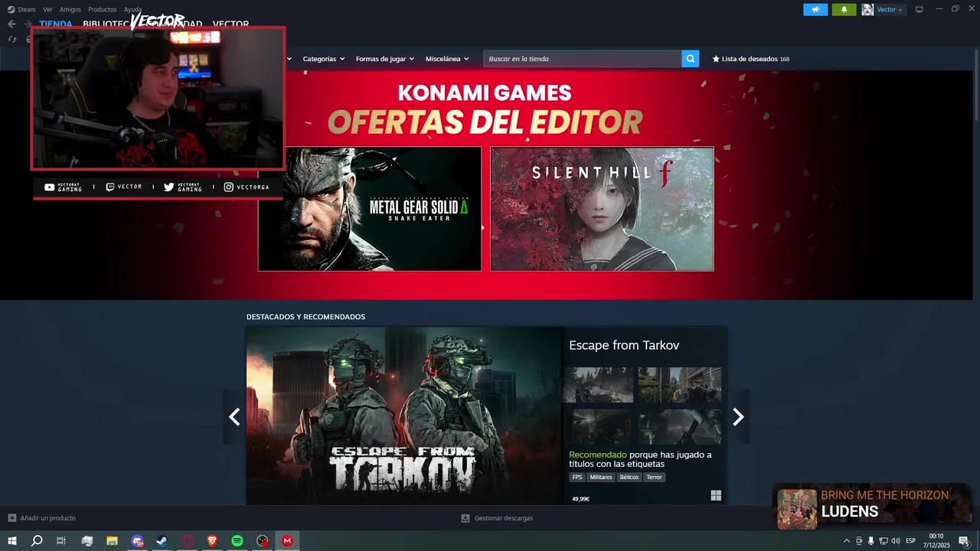Screen dimensions: 980x551
Task: Open Brave browser from the taskbar
Action: pos(212,541)
